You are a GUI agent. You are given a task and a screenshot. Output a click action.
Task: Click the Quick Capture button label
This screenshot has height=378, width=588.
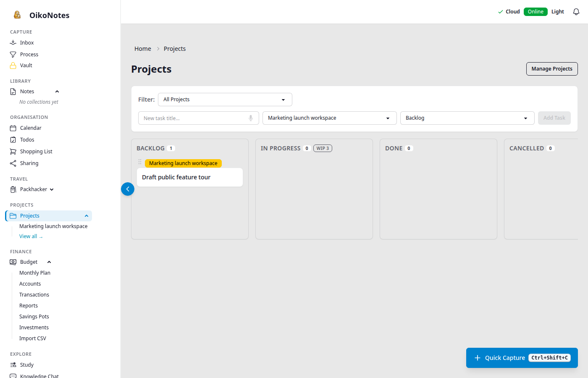click(505, 358)
